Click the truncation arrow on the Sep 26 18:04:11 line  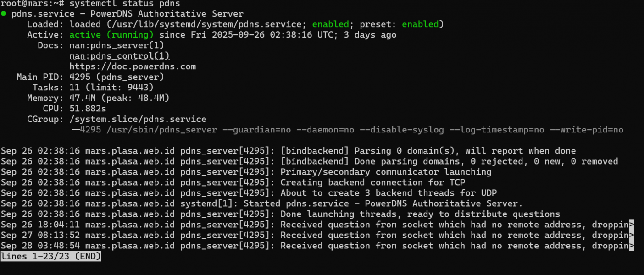(632, 225)
